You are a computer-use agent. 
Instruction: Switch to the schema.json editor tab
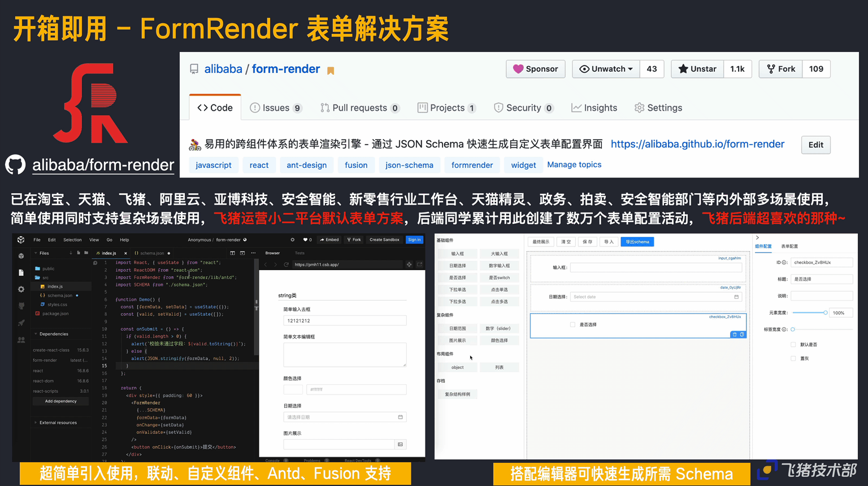pyautogui.click(x=152, y=253)
